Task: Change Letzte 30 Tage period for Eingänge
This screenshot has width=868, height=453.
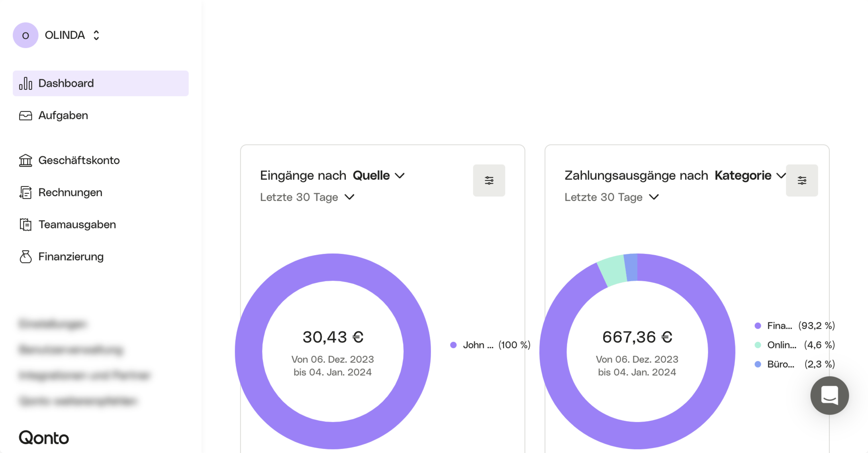Action: pos(307,197)
